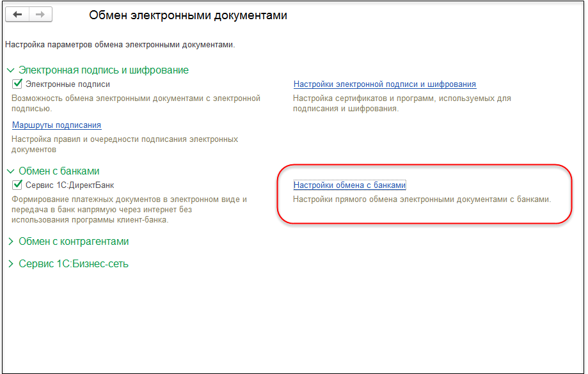Open Настройки электронной подписи и шифрования link

point(385,84)
